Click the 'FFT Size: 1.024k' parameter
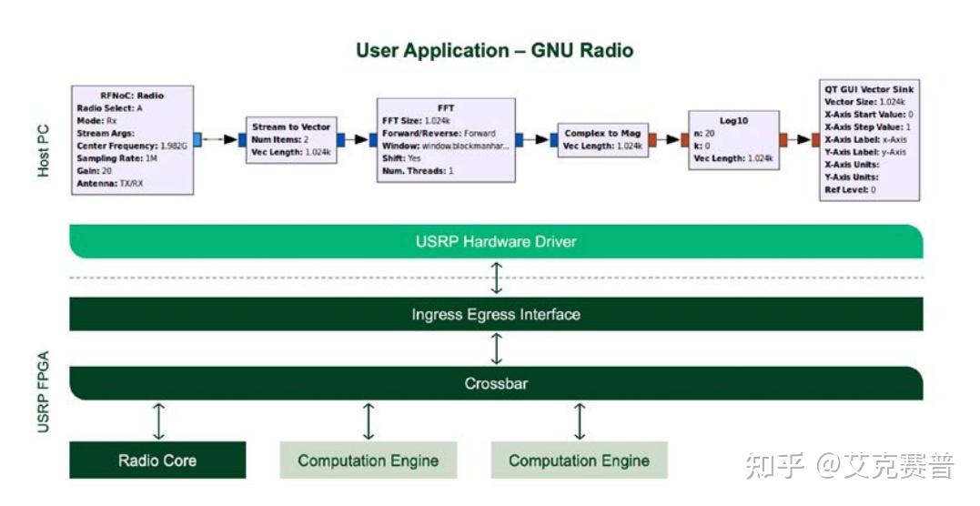The height and width of the screenshot is (506, 980). [416, 121]
